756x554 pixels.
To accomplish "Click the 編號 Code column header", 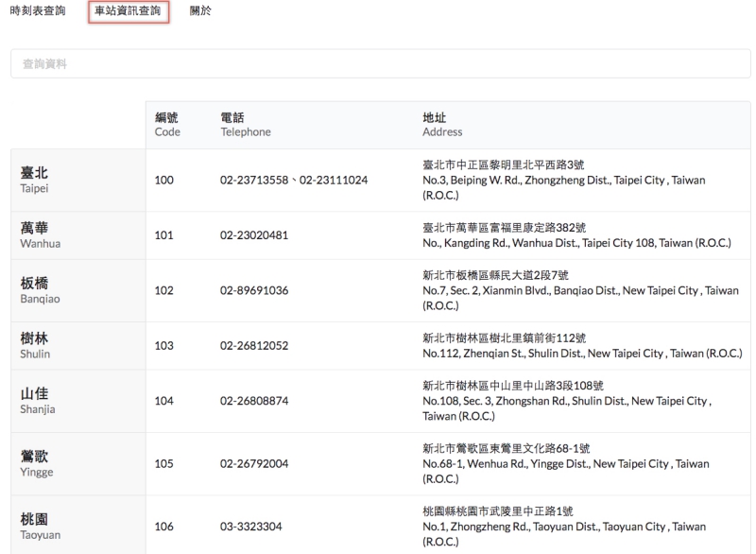I will pos(166,125).
